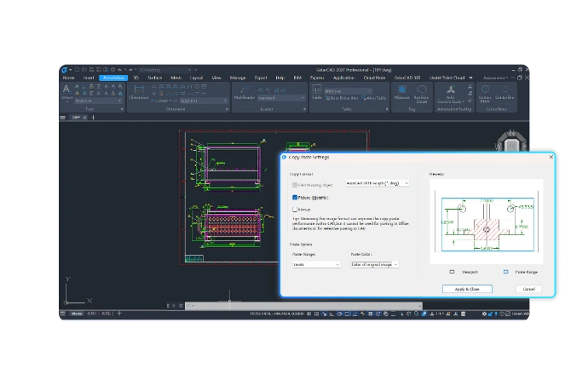Open the 2D Drafting workspace dropdown
The image size is (588, 386).
[x=164, y=70]
